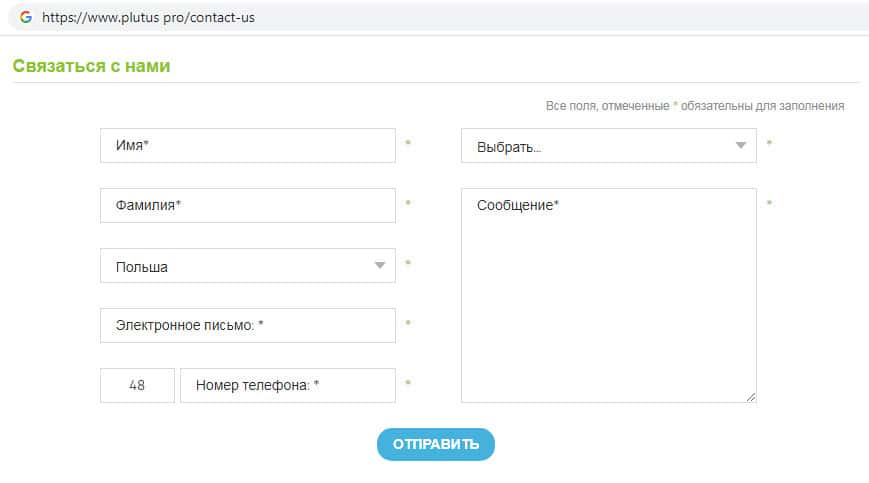The height and width of the screenshot is (483, 869).
Task: Click the message box resize handle
Action: tap(751, 397)
